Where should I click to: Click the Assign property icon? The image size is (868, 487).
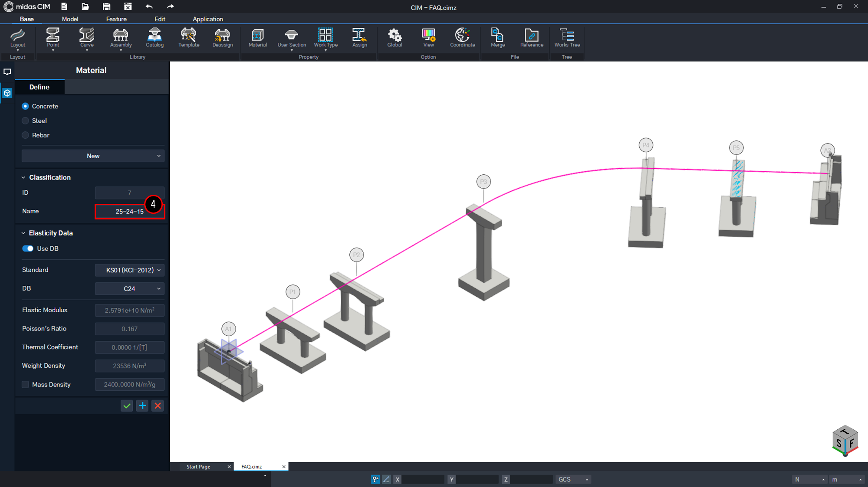(359, 38)
